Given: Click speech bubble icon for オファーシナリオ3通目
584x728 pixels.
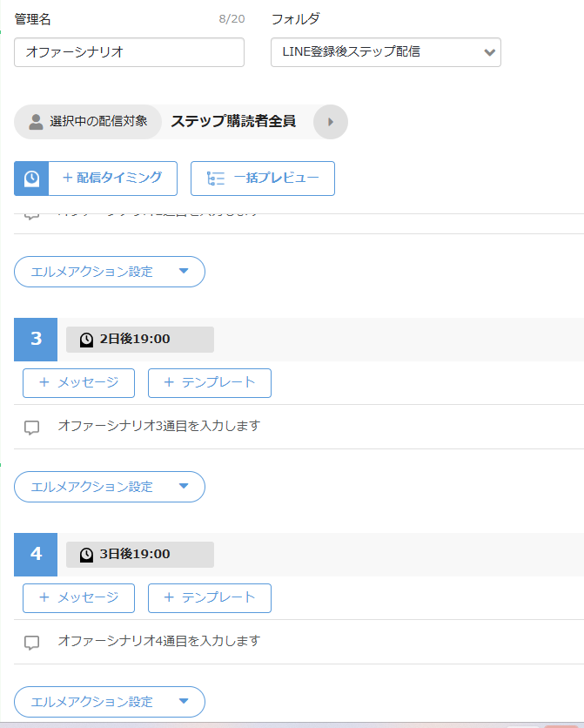Looking at the screenshot, I should (31, 428).
